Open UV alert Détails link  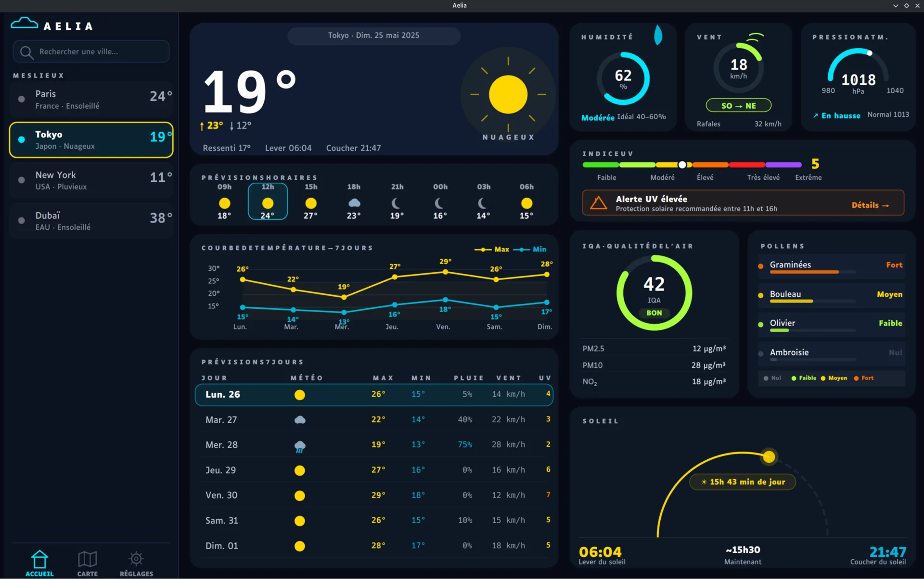pyautogui.click(x=870, y=205)
